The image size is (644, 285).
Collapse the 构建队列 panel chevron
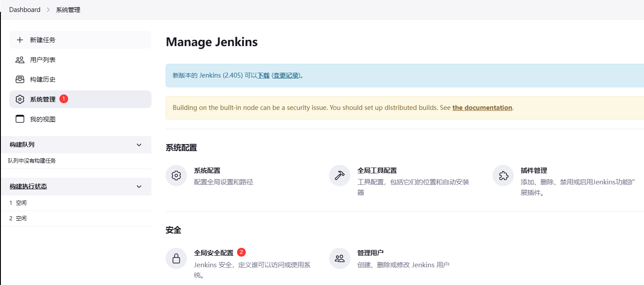(139, 145)
